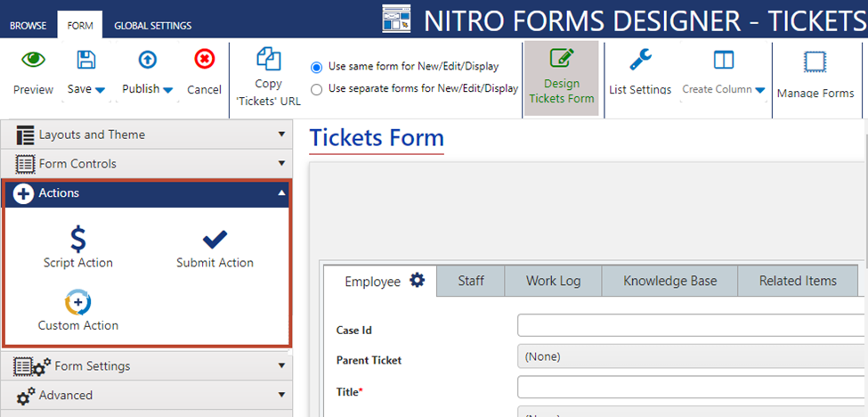
Task: Open Employee tab settings gear
Action: pos(417,281)
